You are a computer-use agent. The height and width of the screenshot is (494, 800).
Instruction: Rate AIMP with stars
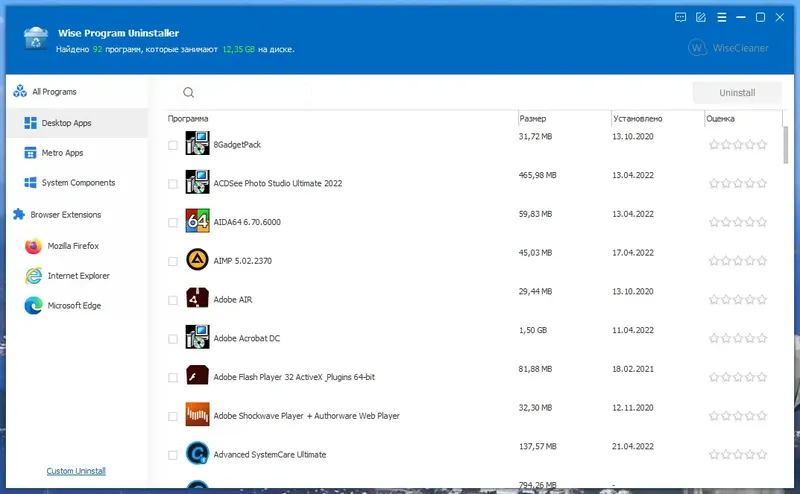[x=738, y=261]
